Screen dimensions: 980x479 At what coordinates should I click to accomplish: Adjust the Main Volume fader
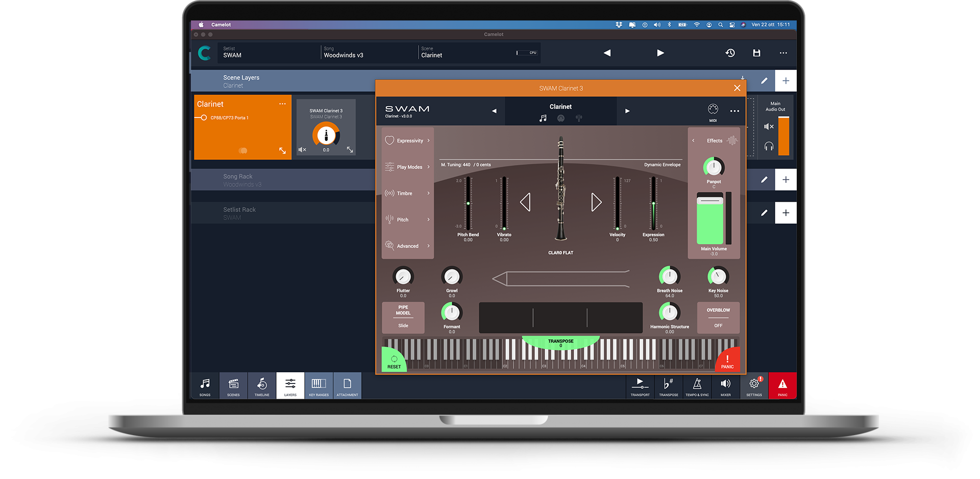[710, 219]
